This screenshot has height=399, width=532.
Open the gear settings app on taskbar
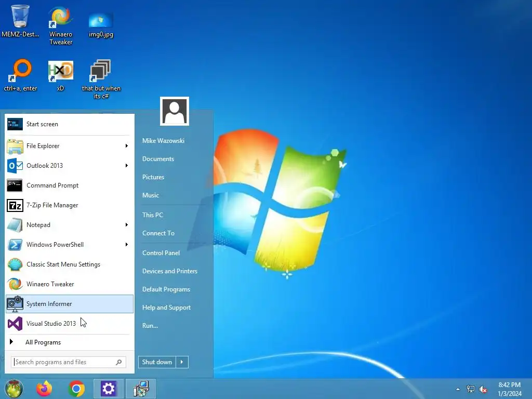point(109,389)
